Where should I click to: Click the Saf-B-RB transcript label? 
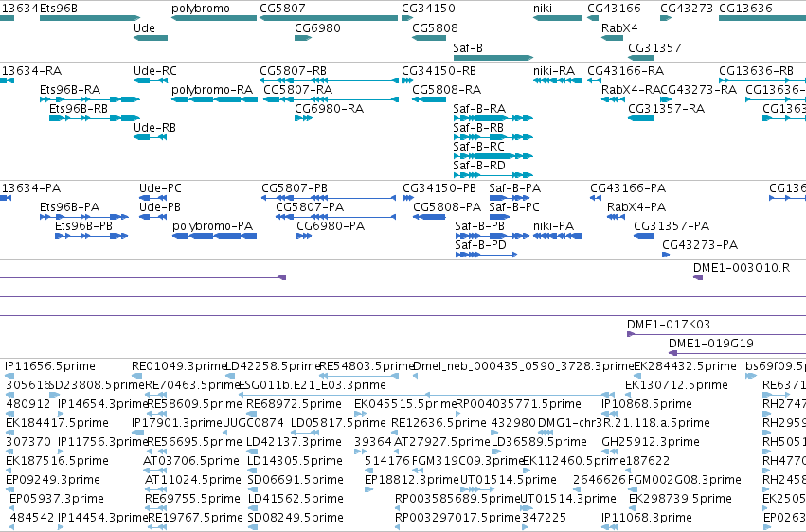point(478,128)
